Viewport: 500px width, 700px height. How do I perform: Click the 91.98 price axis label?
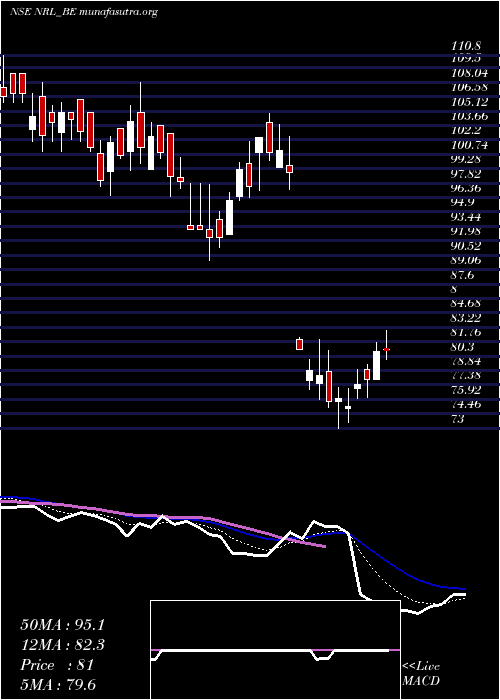pyautogui.click(x=468, y=232)
